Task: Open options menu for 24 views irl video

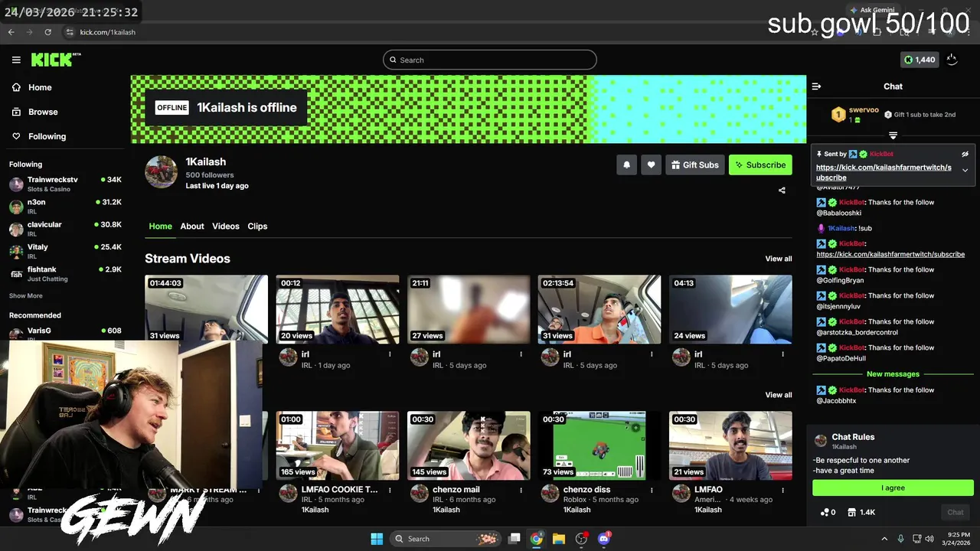Action: tap(782, 354)
